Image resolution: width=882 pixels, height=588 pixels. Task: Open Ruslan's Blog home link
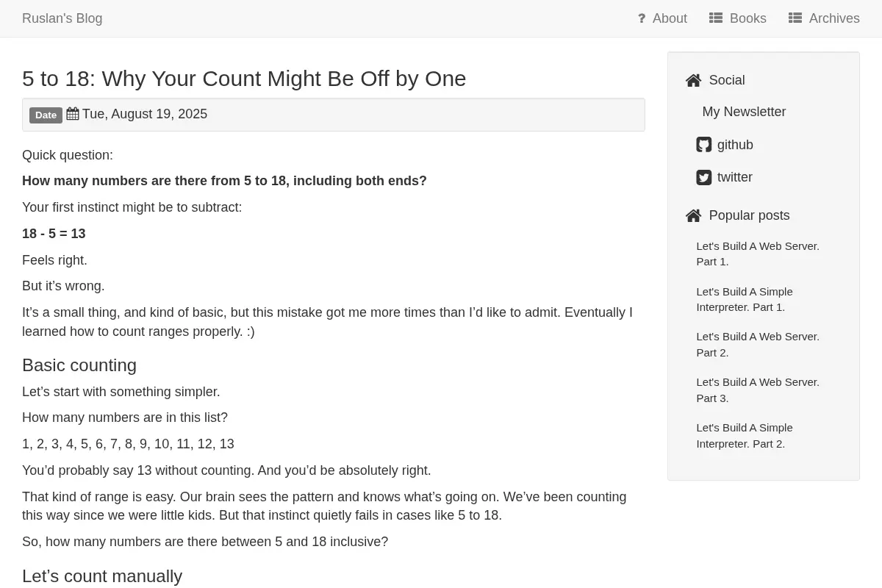[x=62, y=18]
